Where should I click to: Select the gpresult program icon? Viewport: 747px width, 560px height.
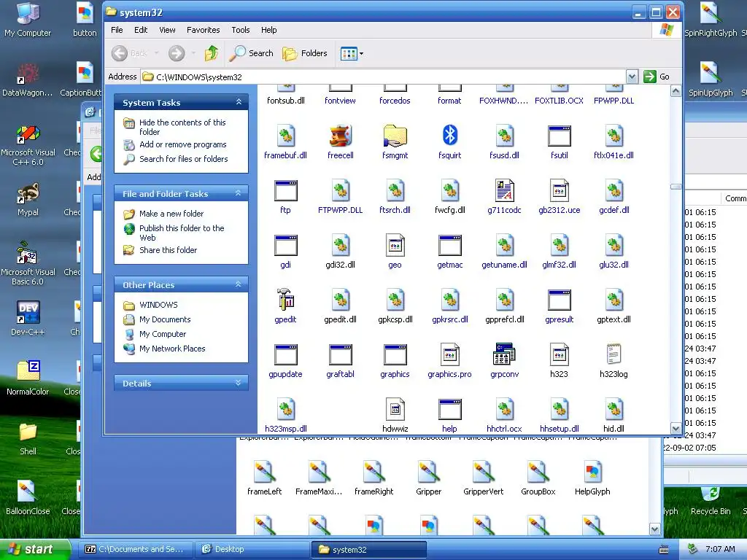[560, 300]
